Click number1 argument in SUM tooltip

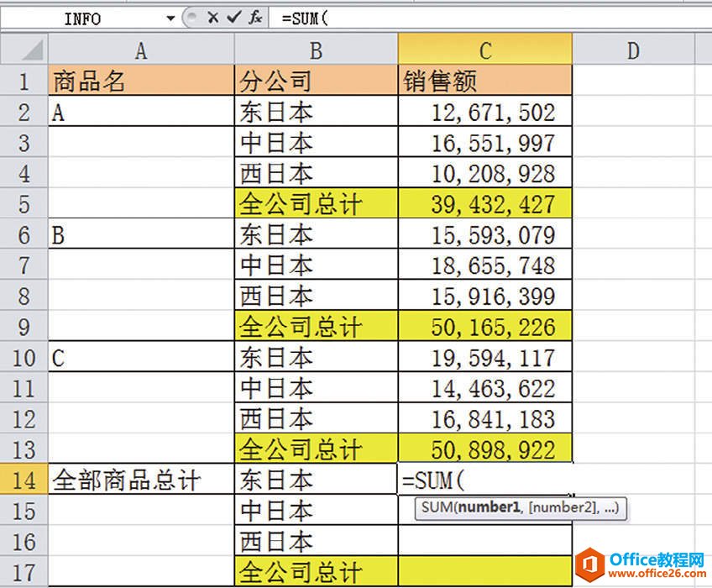488,507
